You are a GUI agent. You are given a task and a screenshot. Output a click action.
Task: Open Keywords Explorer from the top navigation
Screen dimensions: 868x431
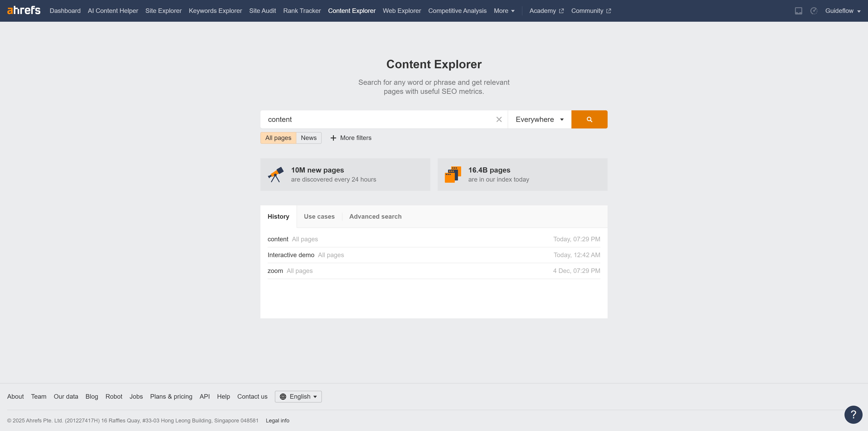[x=215, y=11]
